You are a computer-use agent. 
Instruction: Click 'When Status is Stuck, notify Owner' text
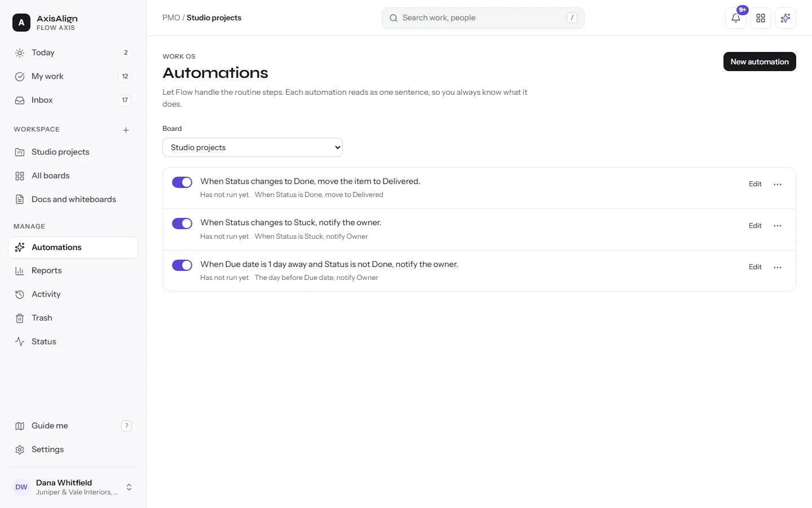[x=311, y=237]
